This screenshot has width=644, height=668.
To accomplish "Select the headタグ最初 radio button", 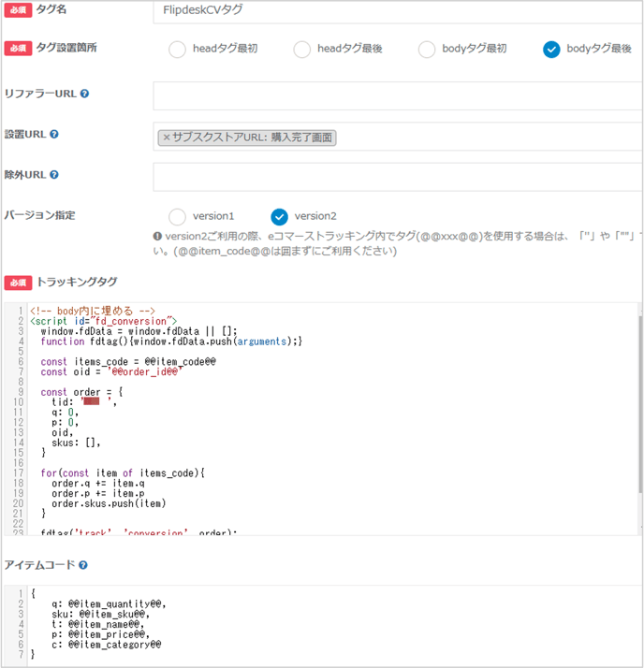I will pyautogui.click(x=177, y=50).
